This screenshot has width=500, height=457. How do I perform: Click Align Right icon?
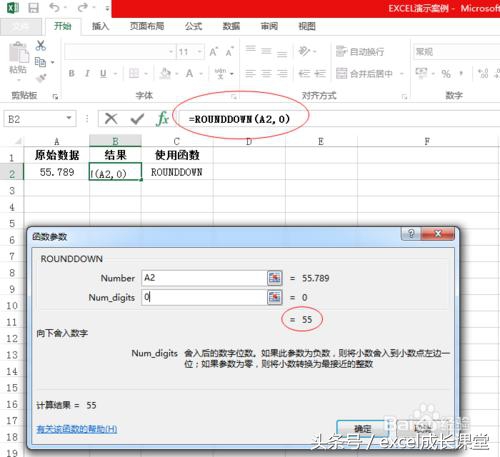tap(282, 73)
